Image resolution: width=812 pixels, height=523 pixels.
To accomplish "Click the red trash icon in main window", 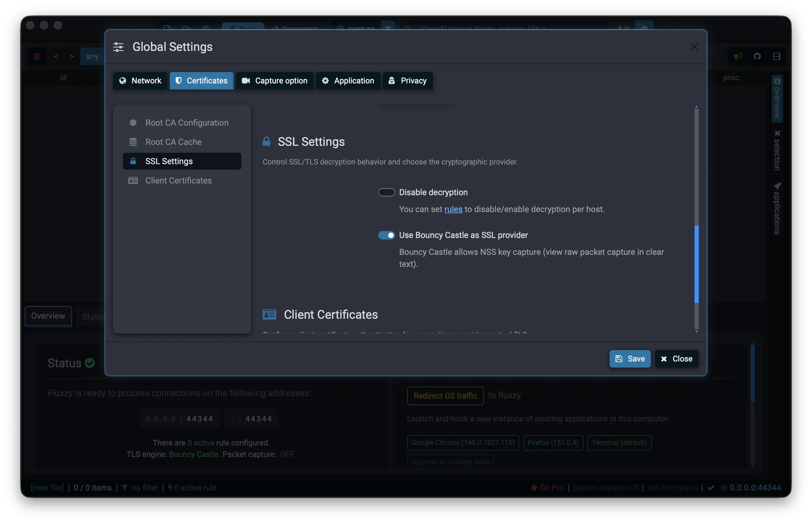I will pos(37,56).
